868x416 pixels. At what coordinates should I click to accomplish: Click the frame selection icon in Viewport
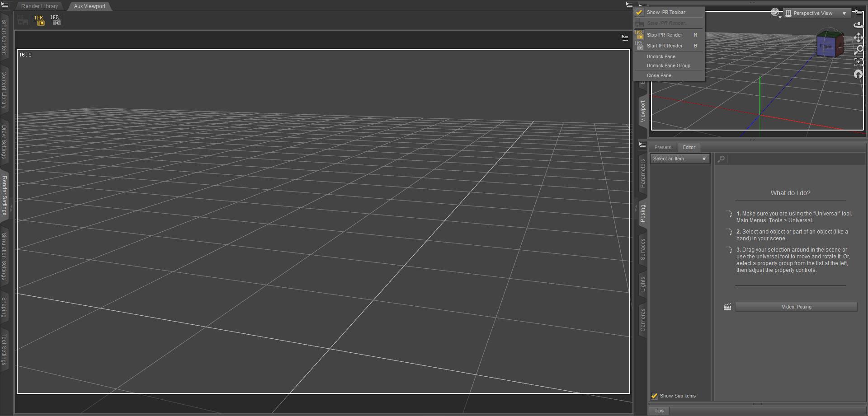[858, 62]
